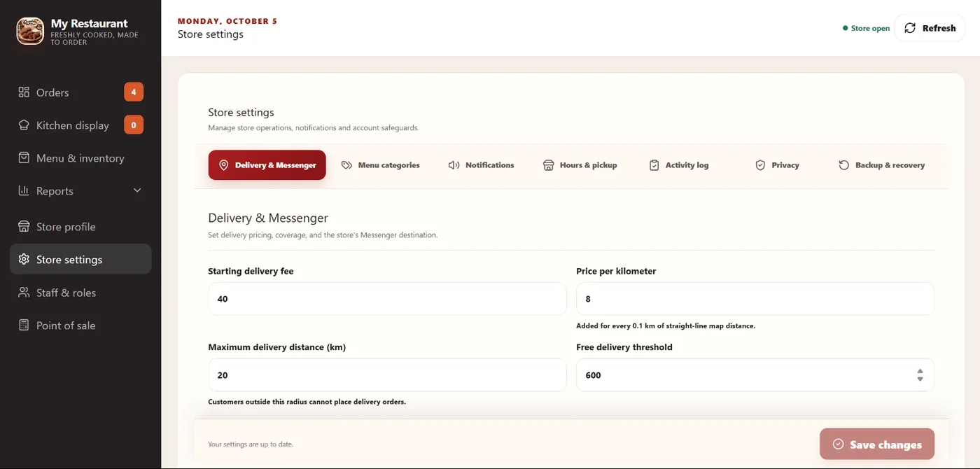This screenshot has height=469, width=980.
Task: Switch to the Privacy tab
Action: pyautogui.click(x=776, y=165)
